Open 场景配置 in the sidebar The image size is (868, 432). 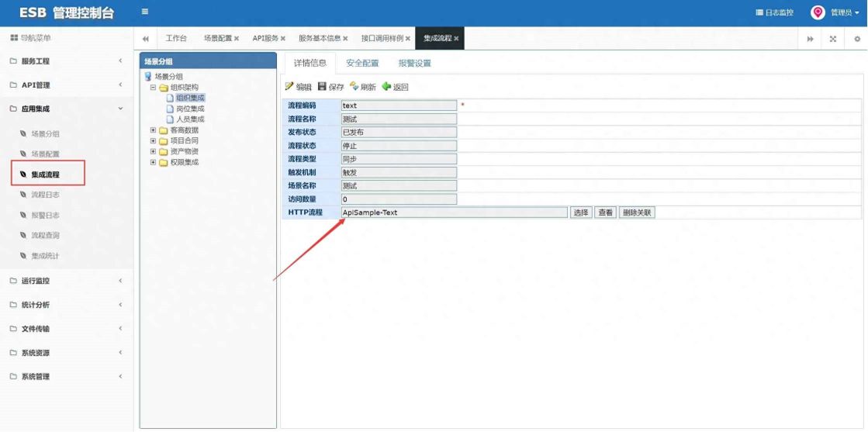(46, 154)
